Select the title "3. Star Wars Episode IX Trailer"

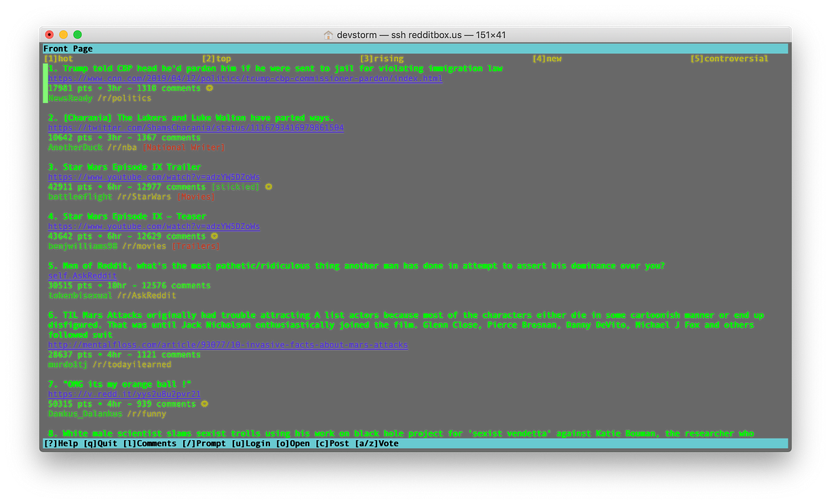tap(124, 167)
